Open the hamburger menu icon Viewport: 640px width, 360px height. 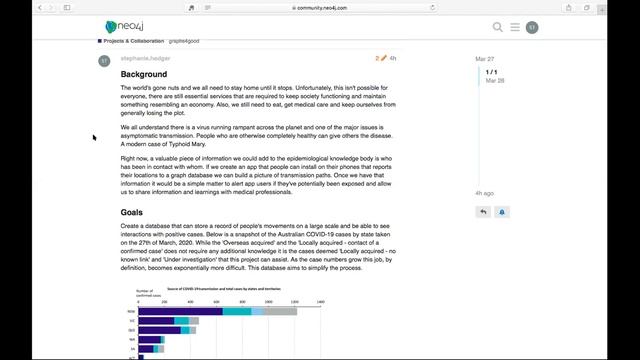click(x=515, y=27)
